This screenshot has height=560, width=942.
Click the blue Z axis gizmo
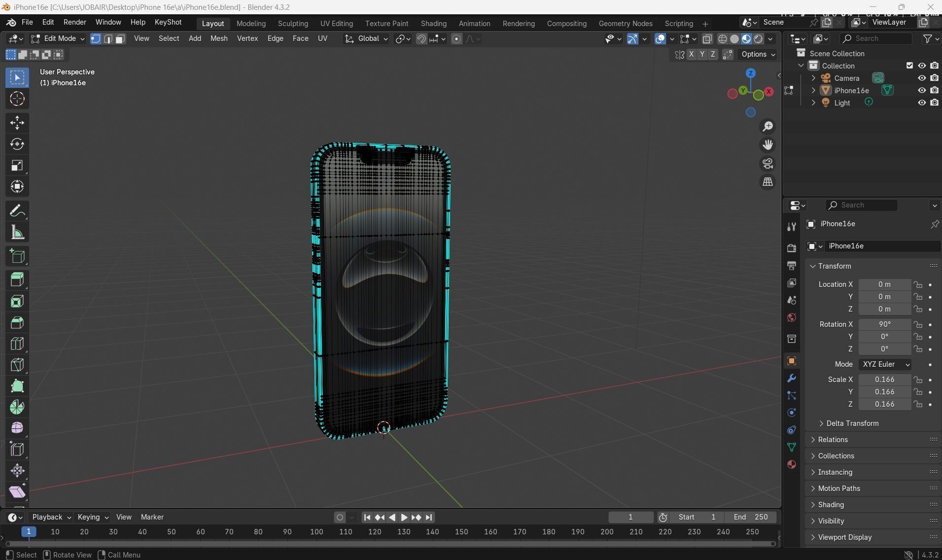click(750, 73)
